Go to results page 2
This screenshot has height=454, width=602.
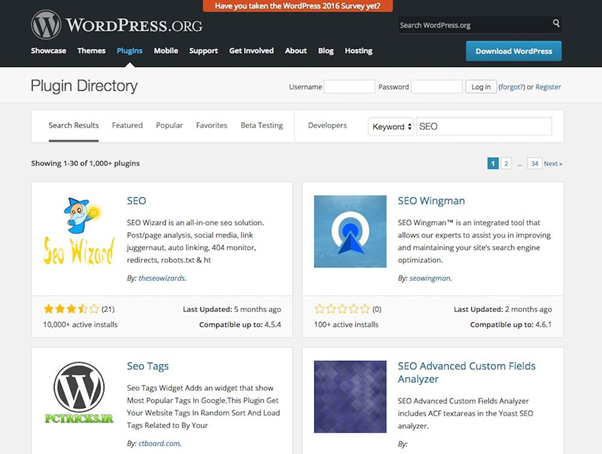point(506,163)
